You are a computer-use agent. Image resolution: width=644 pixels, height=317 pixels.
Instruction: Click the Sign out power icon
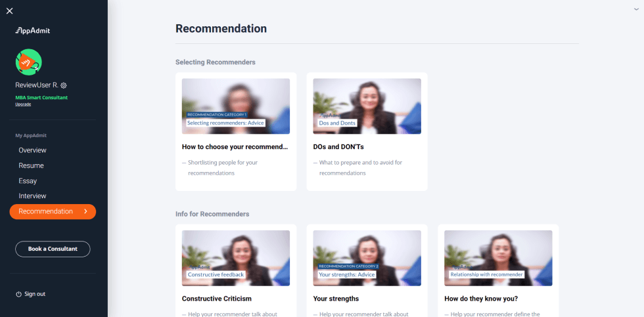18,295
